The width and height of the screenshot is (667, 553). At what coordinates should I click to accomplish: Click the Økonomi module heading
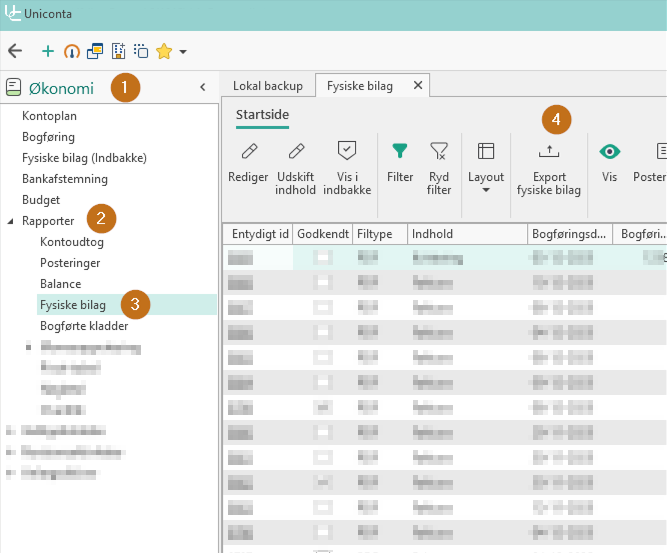pyautogui.click(x=61, y=88)
